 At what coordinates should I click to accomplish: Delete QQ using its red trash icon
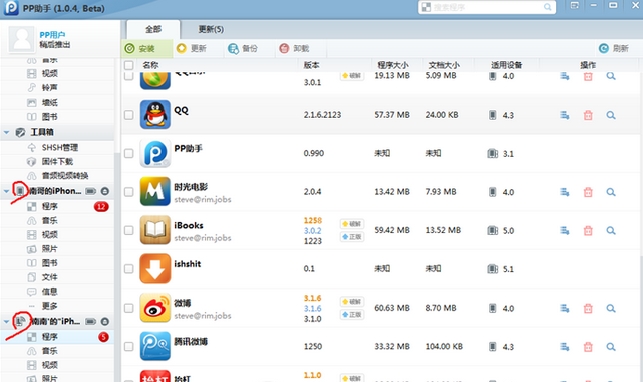point(588,115)
